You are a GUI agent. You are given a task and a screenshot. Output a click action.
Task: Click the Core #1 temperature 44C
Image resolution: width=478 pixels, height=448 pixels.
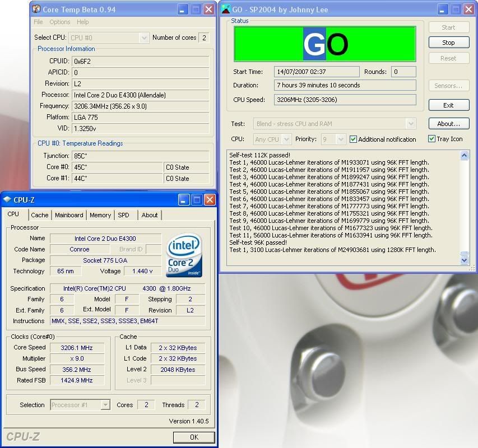[117, 179]
